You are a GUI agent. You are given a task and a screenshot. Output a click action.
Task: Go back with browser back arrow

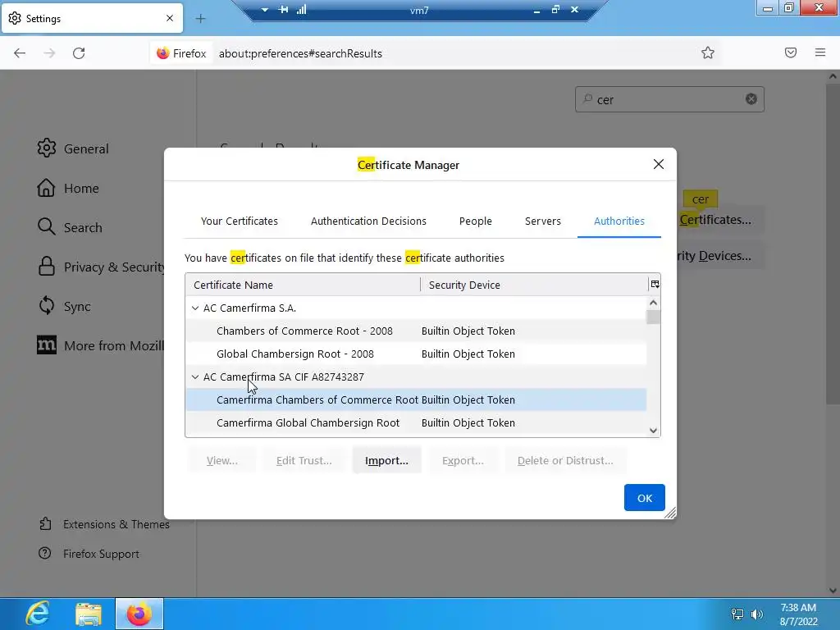20,53
